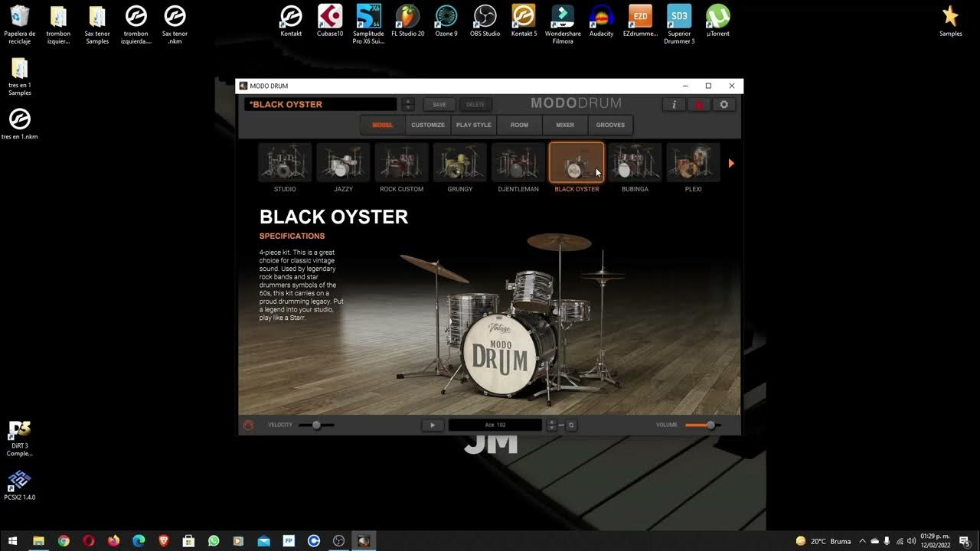Screen dimensions: 980x551
Task: Open OBS Studio desktop shortcut
Action: click(x=485, y=21)
